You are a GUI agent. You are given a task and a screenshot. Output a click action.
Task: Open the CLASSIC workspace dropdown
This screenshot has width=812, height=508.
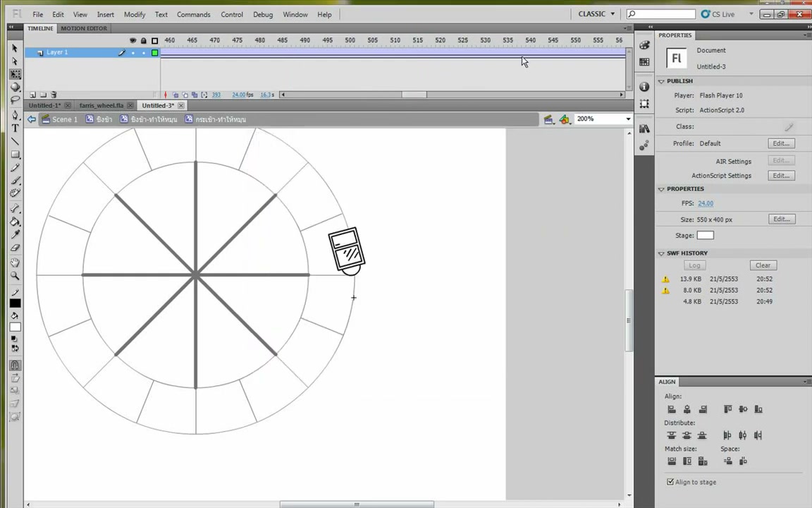point(596,14)
